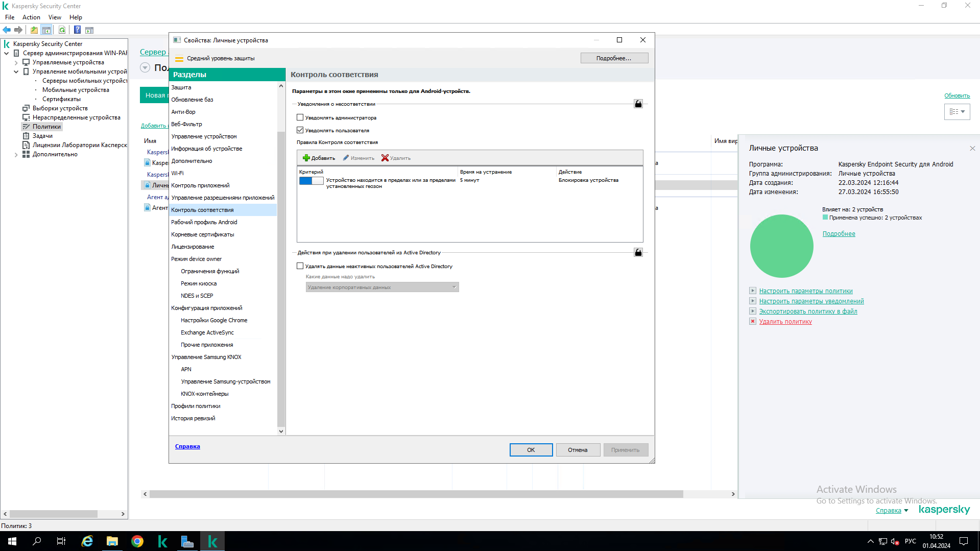Click lock icon for non-compliance notifications section
Viewport: 980px width, 551px height.
(x=638, y=104)
